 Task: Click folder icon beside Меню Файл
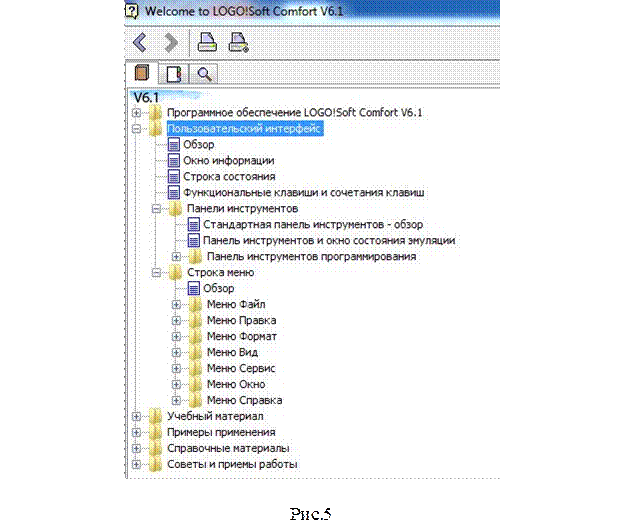[195, 305]
